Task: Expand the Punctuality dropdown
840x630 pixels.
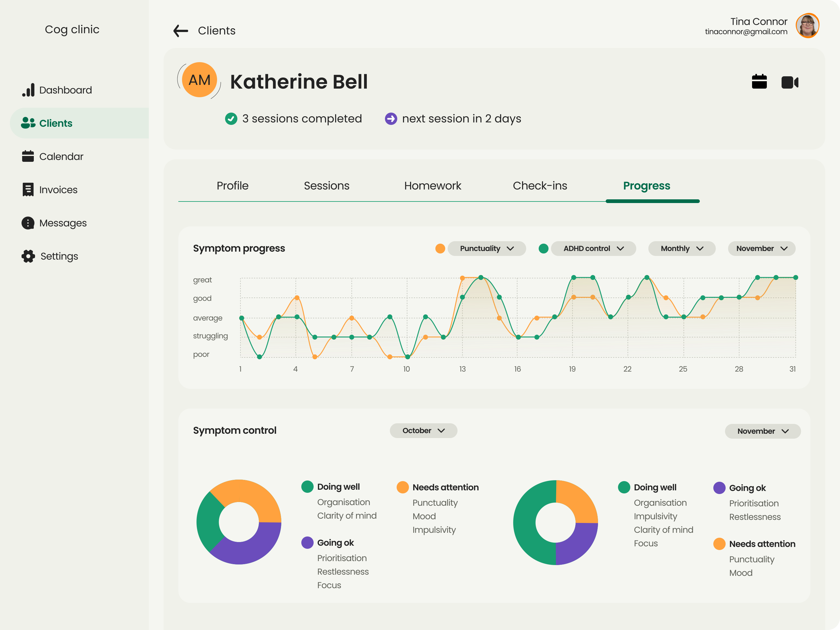Action: point(486,249)
